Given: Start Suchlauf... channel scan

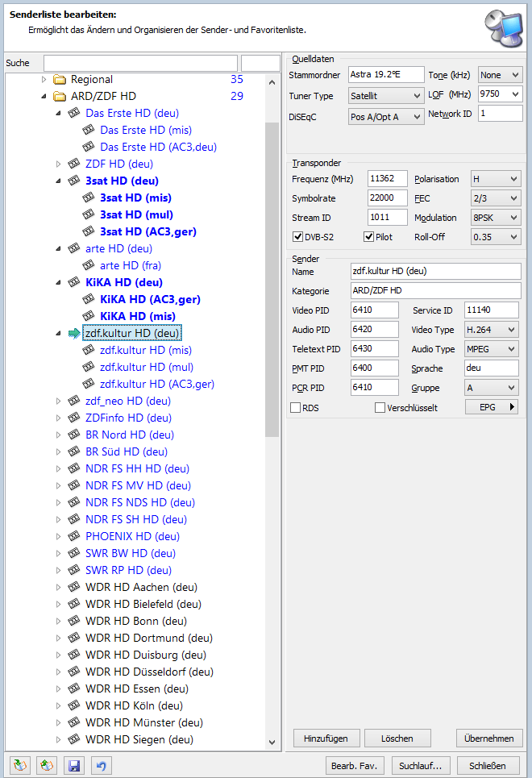Looking at the screenshot, I should tap(421, 766).
